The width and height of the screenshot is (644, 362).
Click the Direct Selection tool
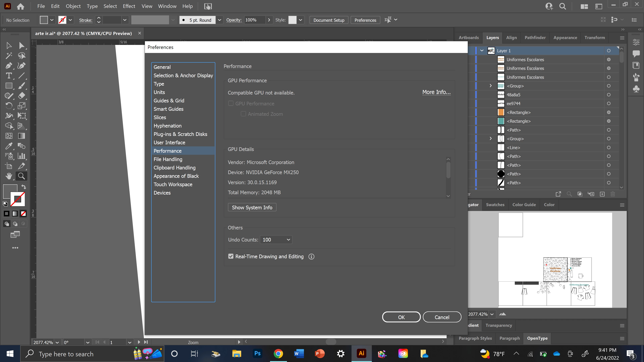point(21,45)
